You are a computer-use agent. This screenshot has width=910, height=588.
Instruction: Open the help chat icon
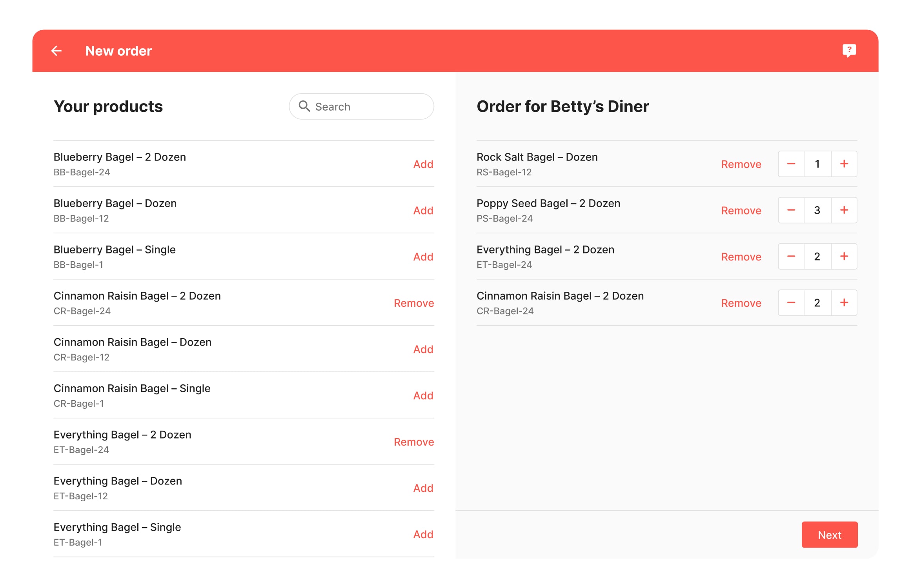[849, 51]
